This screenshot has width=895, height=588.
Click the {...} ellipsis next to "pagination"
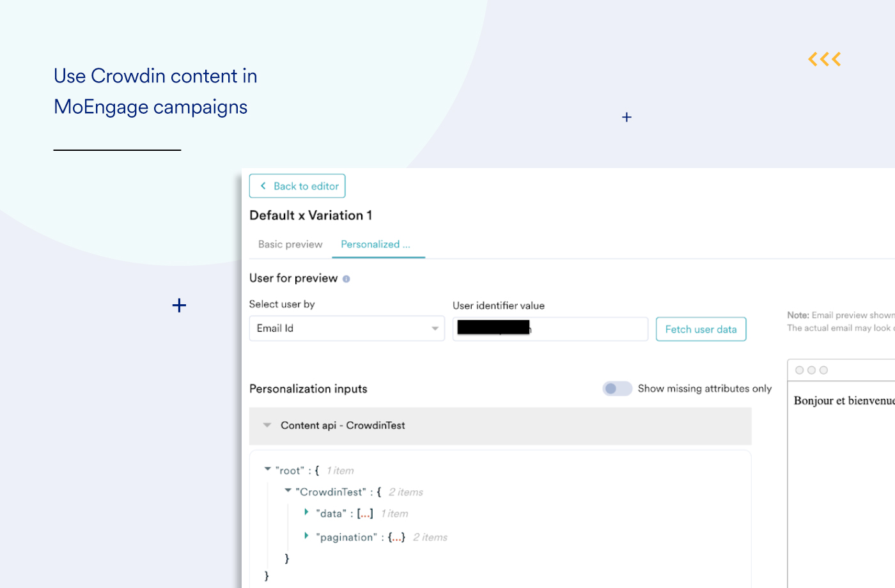396,538
